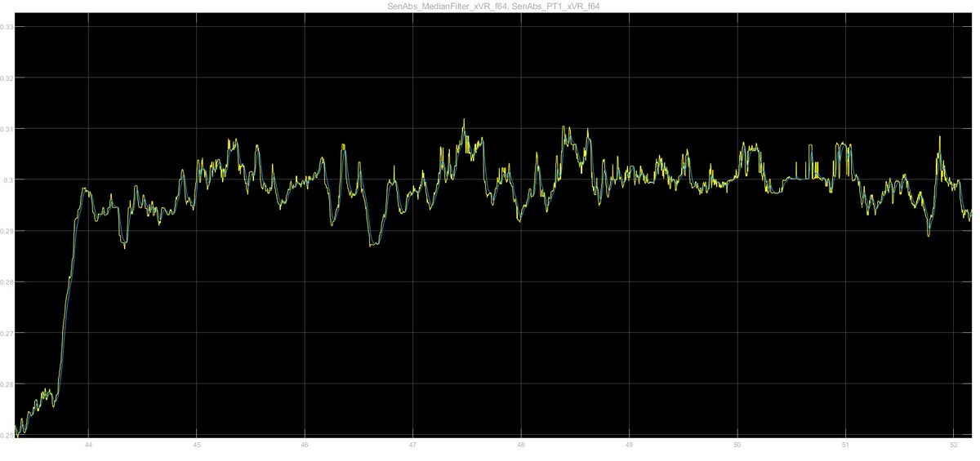980x461 pixels.
Task: Click the x-axis tick label 45
Action: pyautogui.click(x=197, y=445)
